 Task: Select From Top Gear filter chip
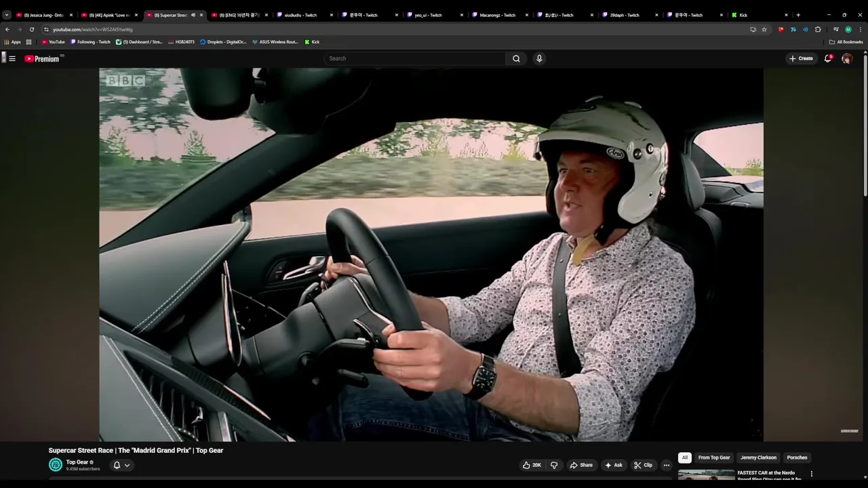[x=714, y=457]
